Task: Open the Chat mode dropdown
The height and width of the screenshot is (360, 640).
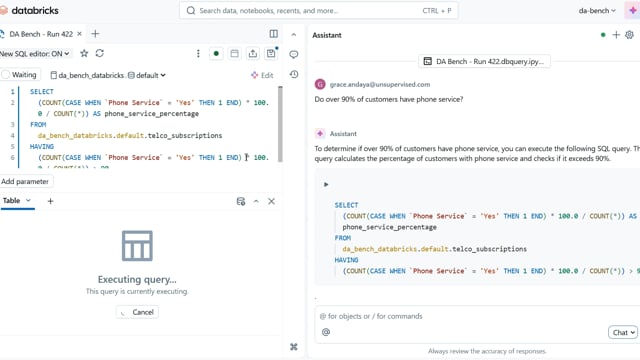Action: 623,333
